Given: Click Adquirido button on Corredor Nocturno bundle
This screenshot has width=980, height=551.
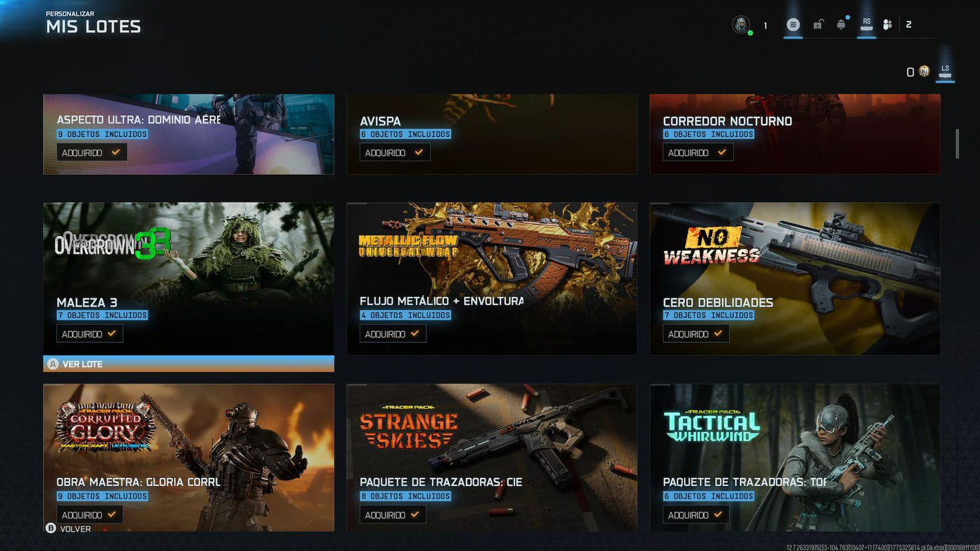Looking at the screenshot, I should pyautogui.click(x=698, y=152).
